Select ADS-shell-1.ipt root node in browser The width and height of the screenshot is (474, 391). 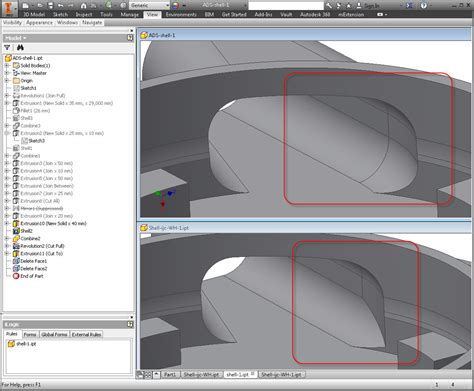28,58
